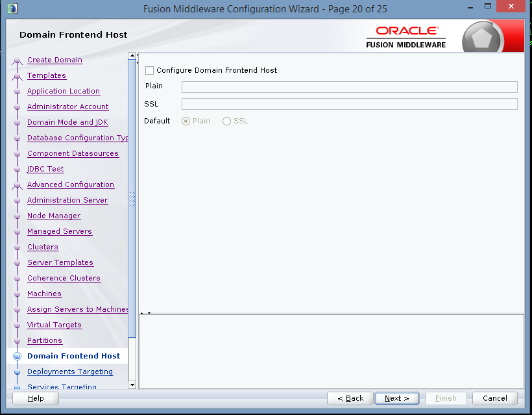Image resolution: width=532 pixels, height=415 pixels.
Task: Go to Virtual Targets step
Action: click(x=54, y=325)
